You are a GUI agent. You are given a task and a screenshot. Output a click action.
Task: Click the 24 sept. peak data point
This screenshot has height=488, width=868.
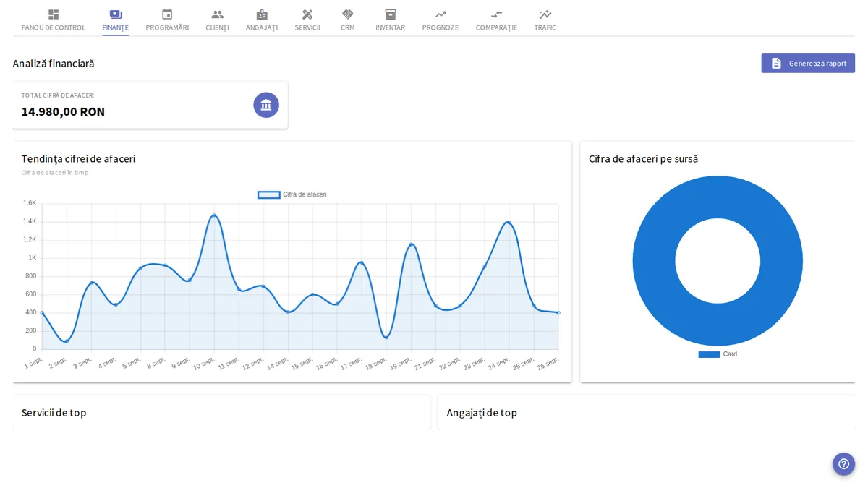click(509, 223)
